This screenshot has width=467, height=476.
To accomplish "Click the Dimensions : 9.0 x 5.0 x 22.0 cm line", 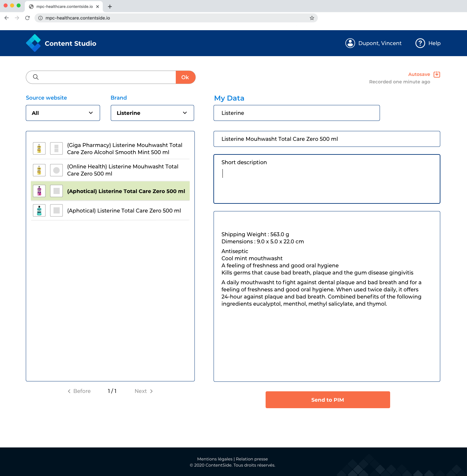I will pyautogui.click(x=263, y=241).
